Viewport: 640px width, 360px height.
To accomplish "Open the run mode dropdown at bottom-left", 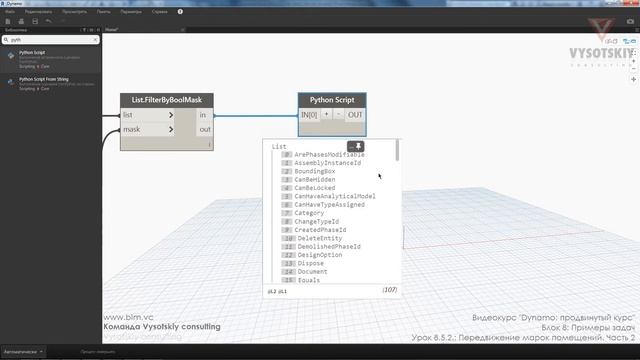I will point(23,351).
